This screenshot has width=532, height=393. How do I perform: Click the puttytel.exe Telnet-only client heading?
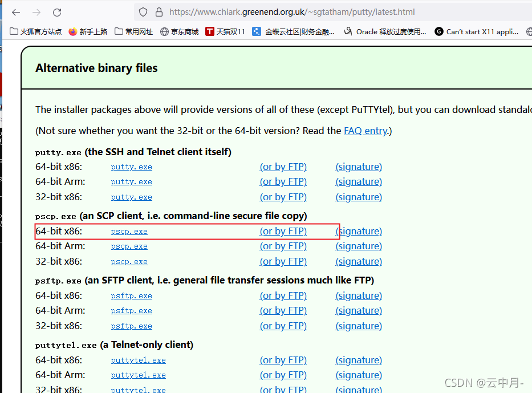pyautogui.click(x=115, y=345)
